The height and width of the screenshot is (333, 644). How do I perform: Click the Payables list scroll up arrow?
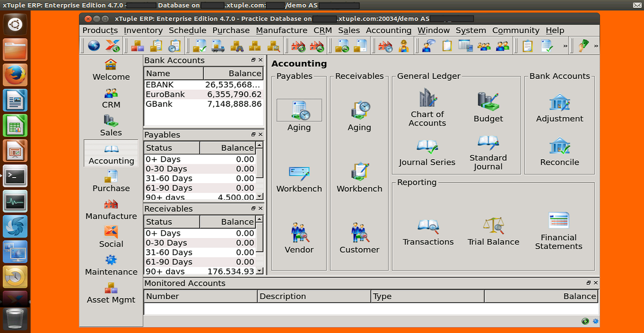pyautogui.click(x=260, y=145)
